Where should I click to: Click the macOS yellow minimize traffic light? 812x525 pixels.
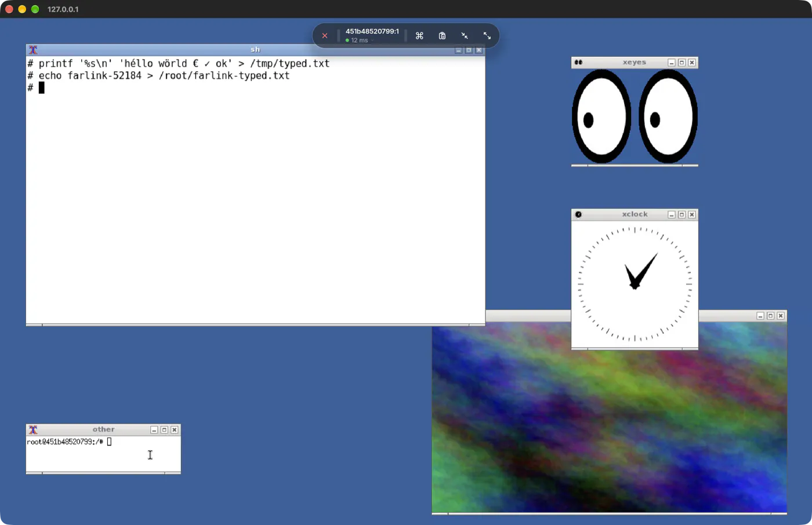(x=22, y=9)
